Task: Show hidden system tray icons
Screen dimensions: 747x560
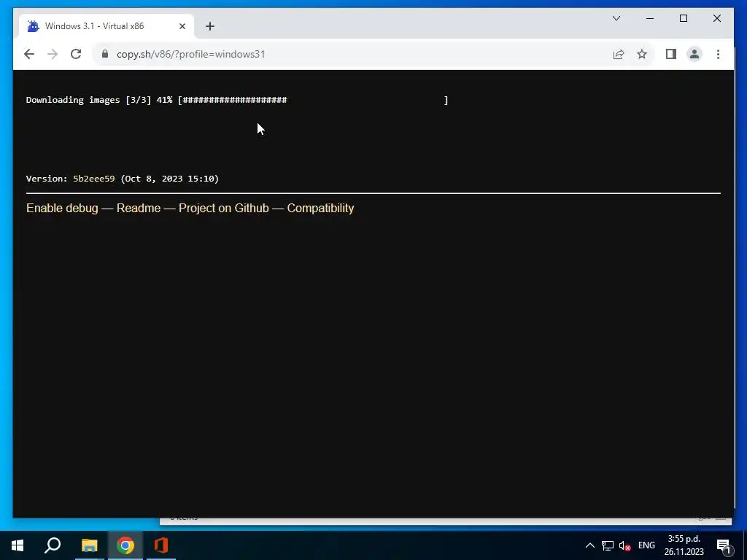Action: 589,545
